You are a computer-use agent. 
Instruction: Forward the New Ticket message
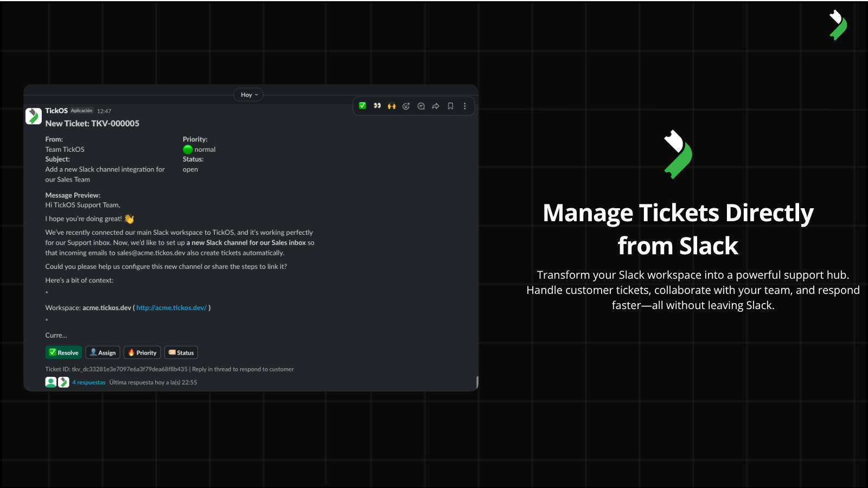(x=436, y=106)
